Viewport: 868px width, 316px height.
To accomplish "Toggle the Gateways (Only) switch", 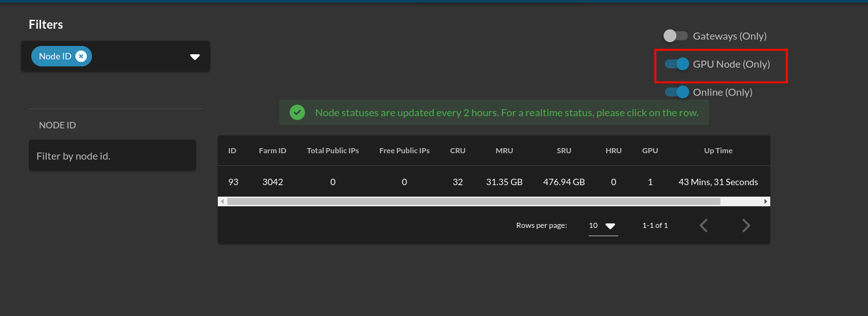I will 675,36.
